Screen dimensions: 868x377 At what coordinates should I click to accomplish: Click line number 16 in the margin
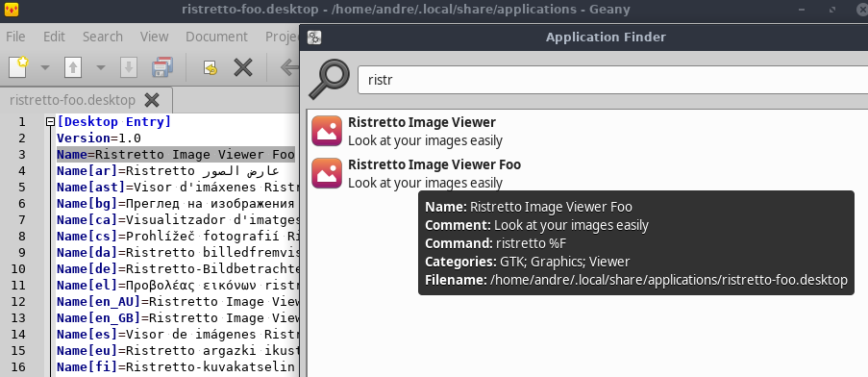[x=18, y=367]
